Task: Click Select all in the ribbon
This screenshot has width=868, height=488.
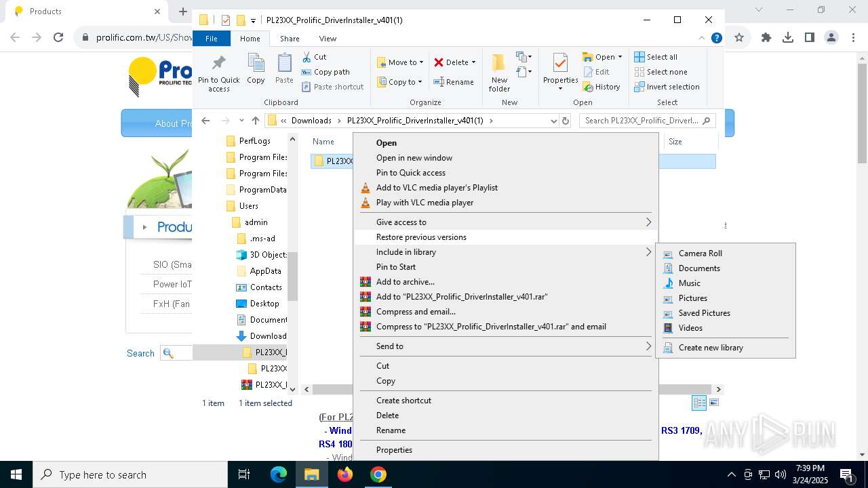Action: pos(656,57)
